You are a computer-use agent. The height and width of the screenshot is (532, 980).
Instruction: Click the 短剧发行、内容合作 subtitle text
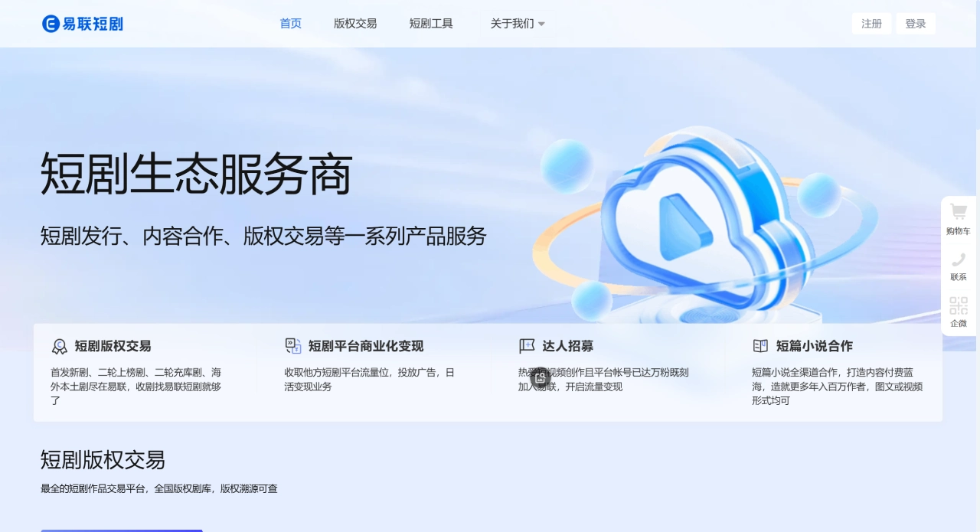point(263,236)
